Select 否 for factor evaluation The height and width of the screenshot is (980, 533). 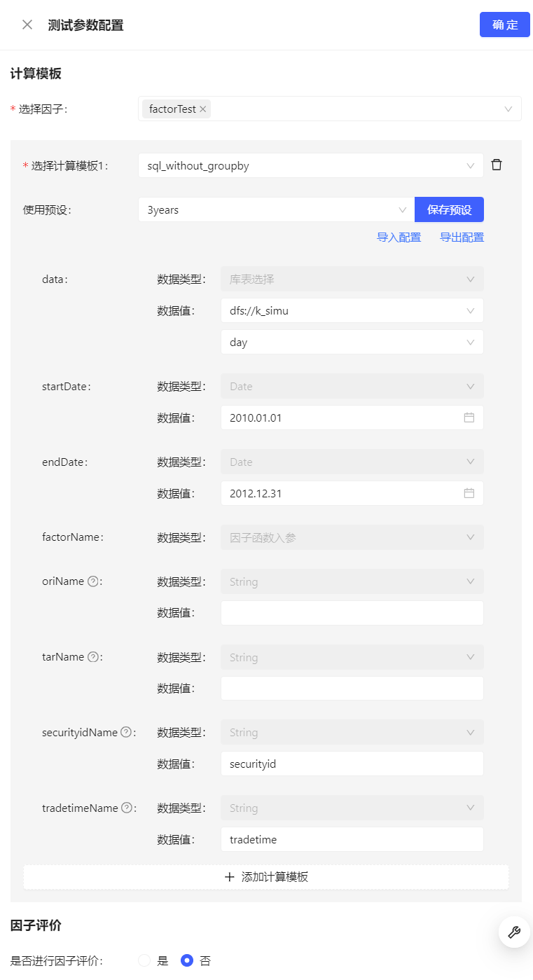(x=187, y=961)
